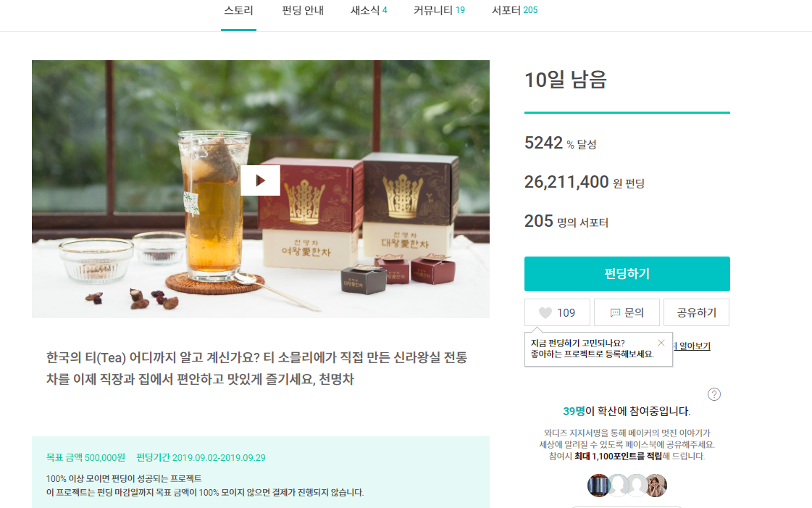Open the first participant avatar
Screen dimensions: 812x508
pyautogui.click(x=598, y=486)
